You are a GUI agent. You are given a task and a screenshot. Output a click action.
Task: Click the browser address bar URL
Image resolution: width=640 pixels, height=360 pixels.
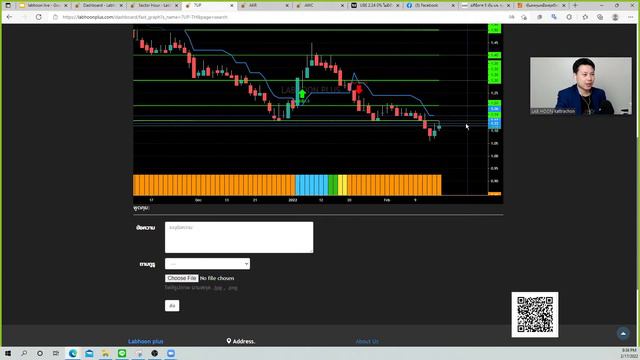click(145, 17)
